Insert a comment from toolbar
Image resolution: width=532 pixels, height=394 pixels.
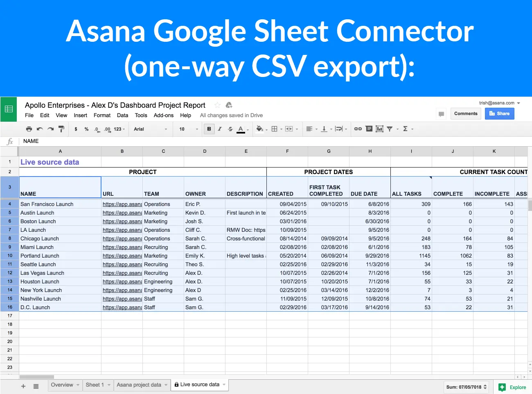click(x=369, y=129)
